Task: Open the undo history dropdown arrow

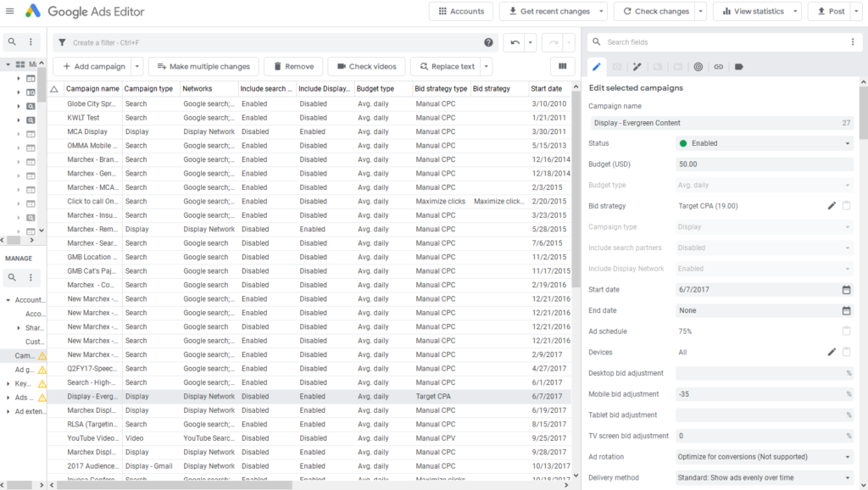Action: point(531,42)
